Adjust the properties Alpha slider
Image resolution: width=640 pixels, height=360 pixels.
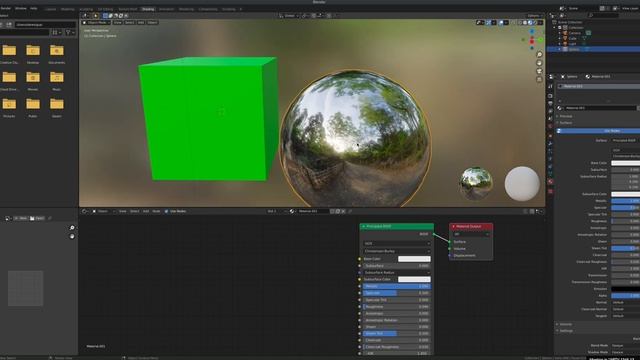coord(625,296)
